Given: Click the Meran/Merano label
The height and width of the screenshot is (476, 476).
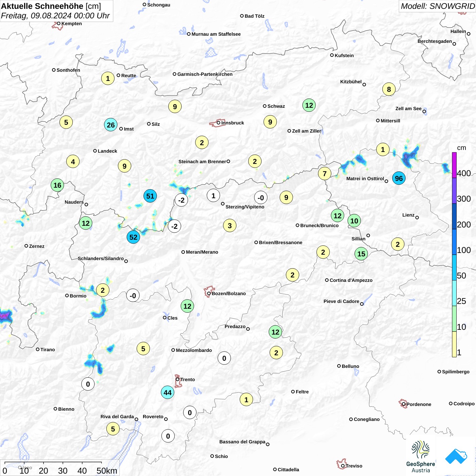Looking at the screenshot, I should point(202,252).
